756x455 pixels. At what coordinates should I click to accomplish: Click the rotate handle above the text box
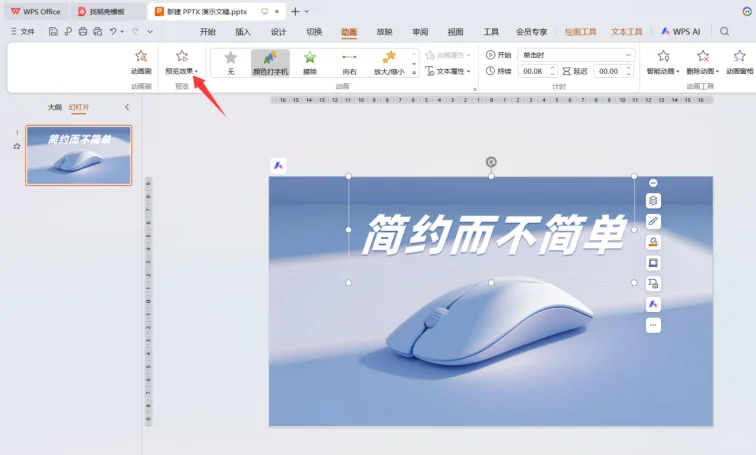coord(491,162)
